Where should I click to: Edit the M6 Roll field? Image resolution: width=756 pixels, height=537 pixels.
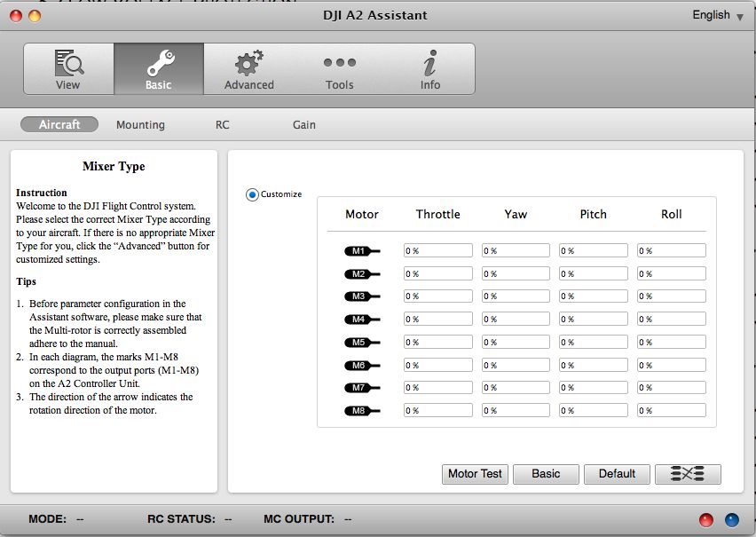[x=672, y=365]
